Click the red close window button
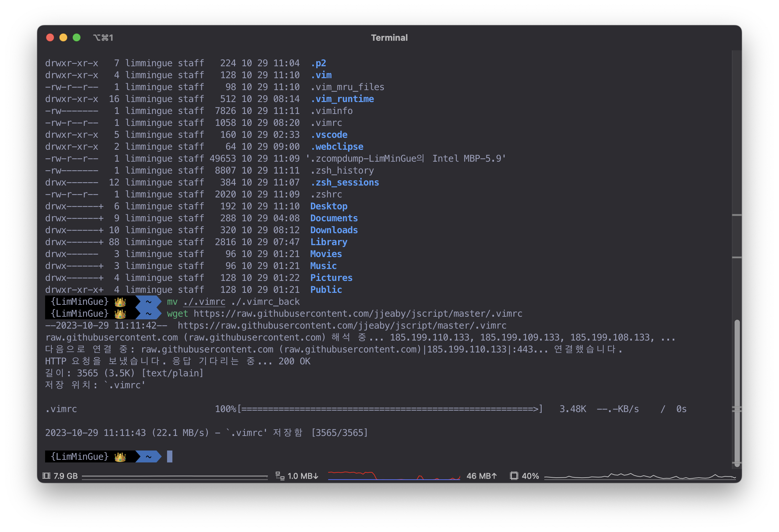The width and height of the screenshot is (779, 532). coord(50,37)
